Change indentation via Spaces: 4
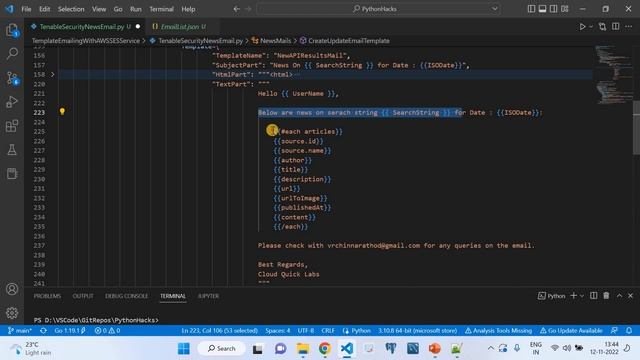640x360 pixels. [x=278, y=331]
